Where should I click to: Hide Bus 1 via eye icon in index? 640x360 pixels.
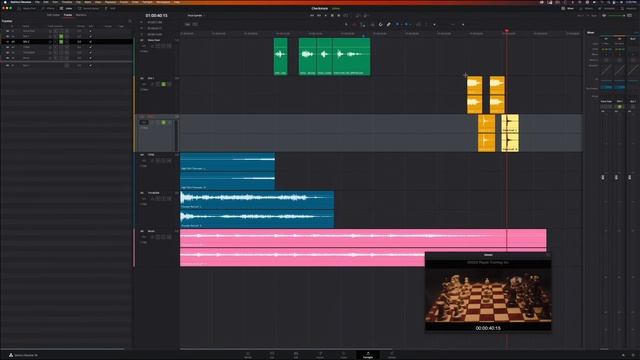pos(7,65)
